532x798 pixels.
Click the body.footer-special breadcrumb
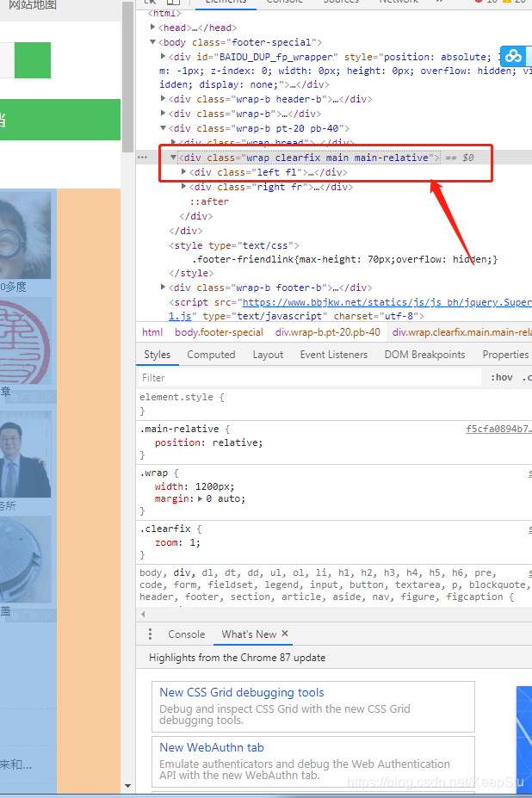point(219,332)
